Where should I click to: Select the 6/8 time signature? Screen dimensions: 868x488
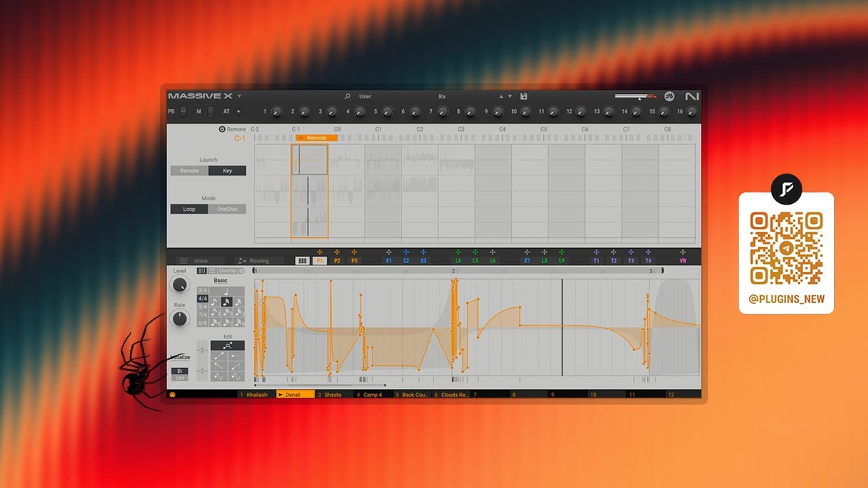(x=203, y=322)
